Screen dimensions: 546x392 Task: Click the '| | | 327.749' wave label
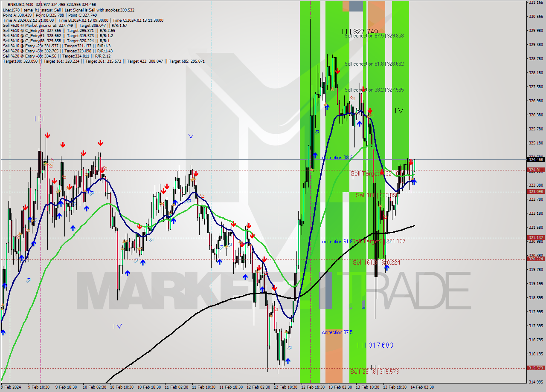pyautogui.click(x=360, y=32)
